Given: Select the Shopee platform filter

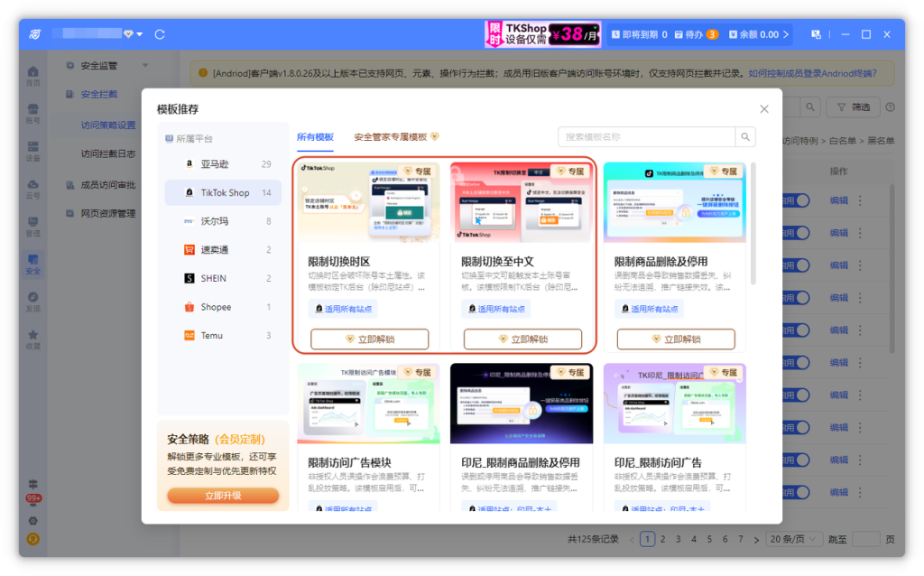Looking at the screenshot, I should [216, 307].
